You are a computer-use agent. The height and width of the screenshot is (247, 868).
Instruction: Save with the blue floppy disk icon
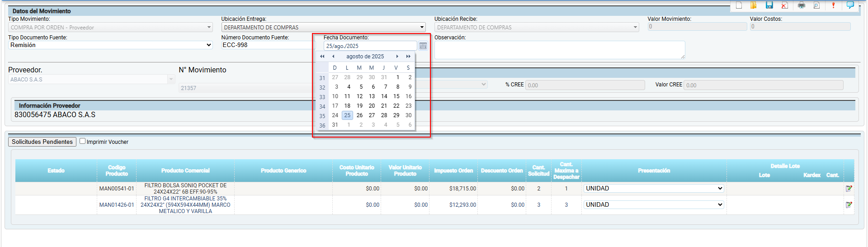pyautogui.click(x=769, y=5)
